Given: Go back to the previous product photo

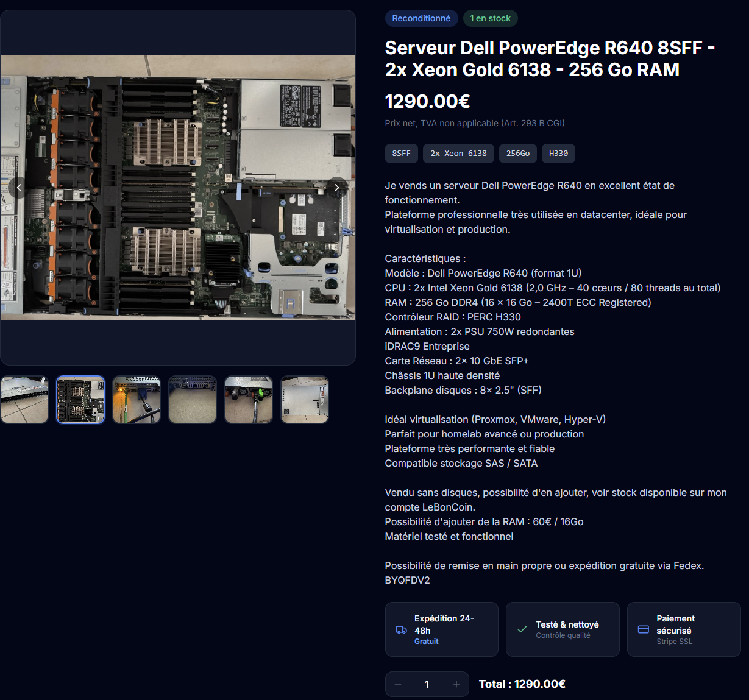Looking at the screenshot, I should 19,188.
